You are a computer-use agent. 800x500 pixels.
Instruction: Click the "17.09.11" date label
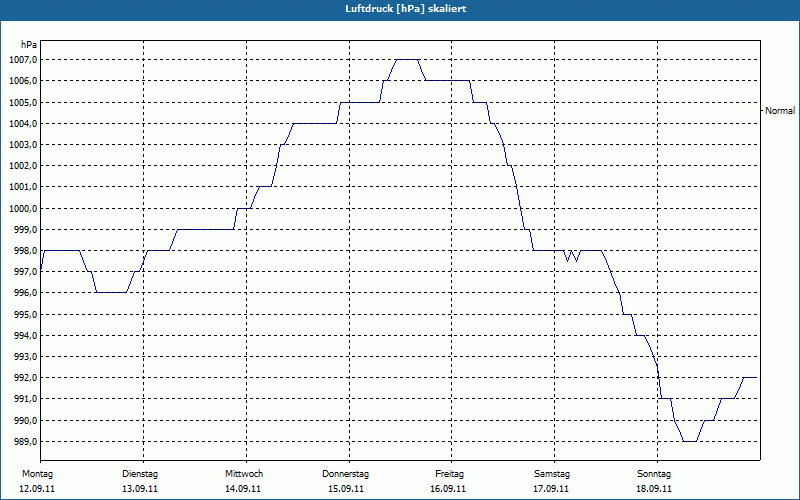551,489
